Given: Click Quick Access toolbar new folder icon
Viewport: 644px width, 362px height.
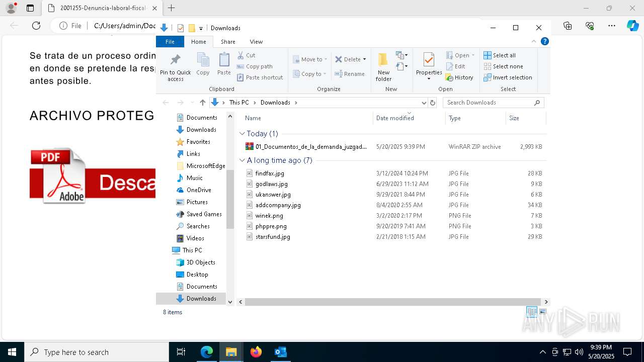Looking at the screenshot, I should click(192, 28).
